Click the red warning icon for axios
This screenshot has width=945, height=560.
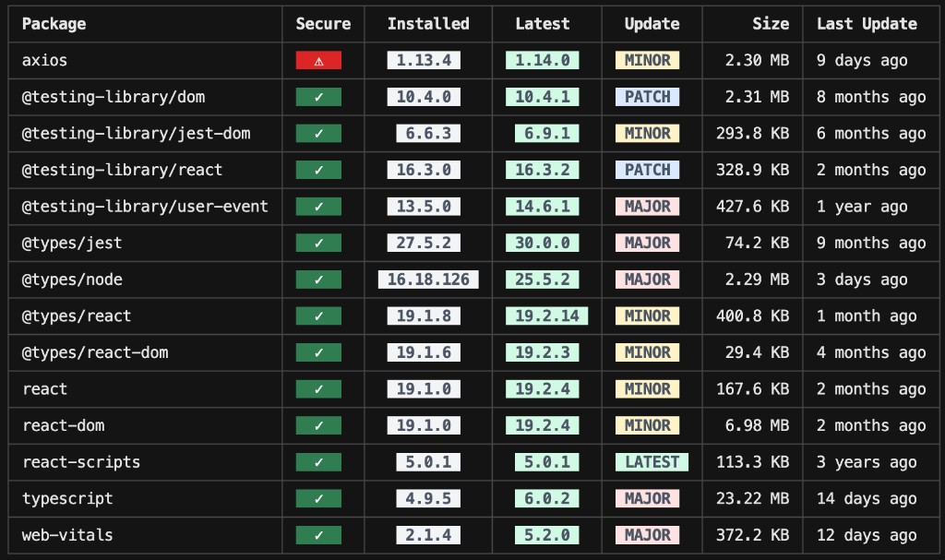coord(318,60)
